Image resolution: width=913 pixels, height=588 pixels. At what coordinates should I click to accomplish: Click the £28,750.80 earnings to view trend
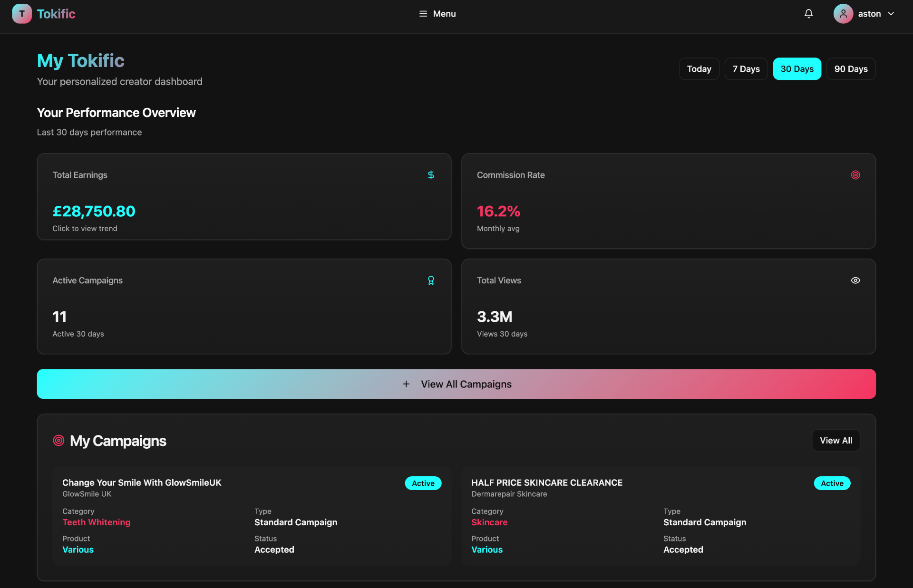point(94,212)
